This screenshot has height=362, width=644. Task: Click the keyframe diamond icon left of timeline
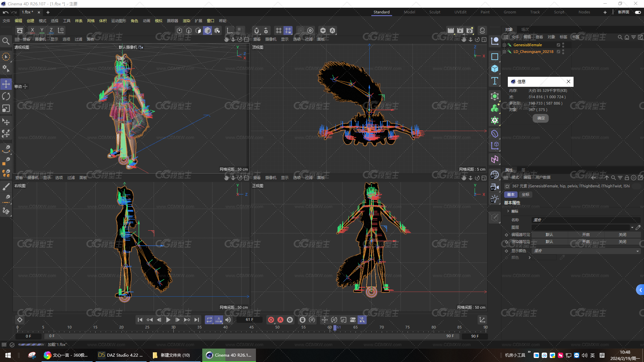click(20, 320)
